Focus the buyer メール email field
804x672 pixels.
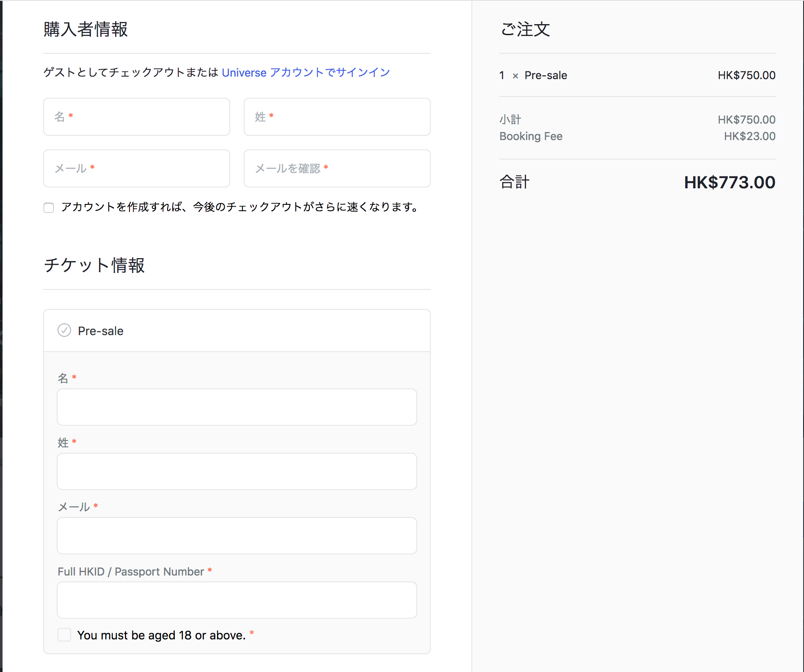137,168
